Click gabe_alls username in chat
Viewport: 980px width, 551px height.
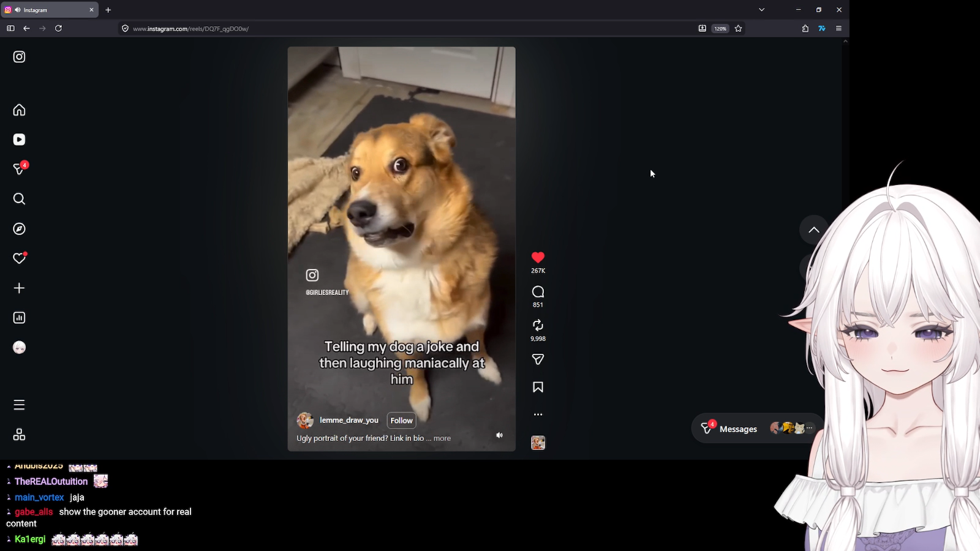point(34,512)
